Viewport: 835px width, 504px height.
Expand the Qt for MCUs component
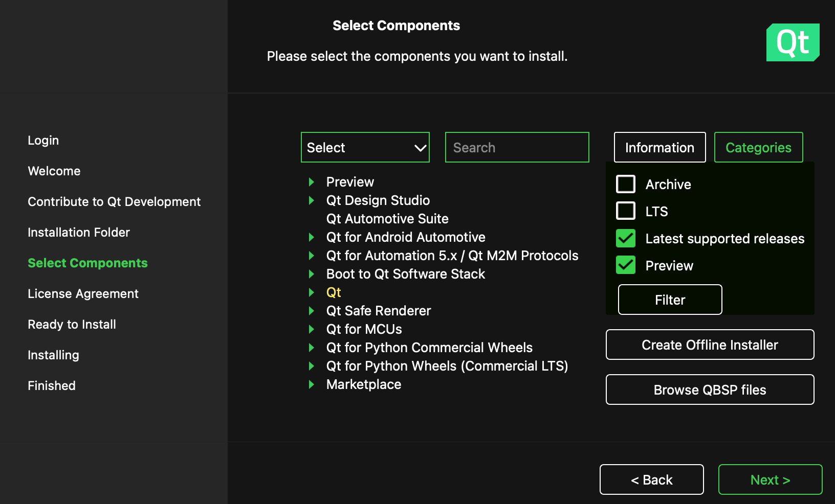[311, 329]
